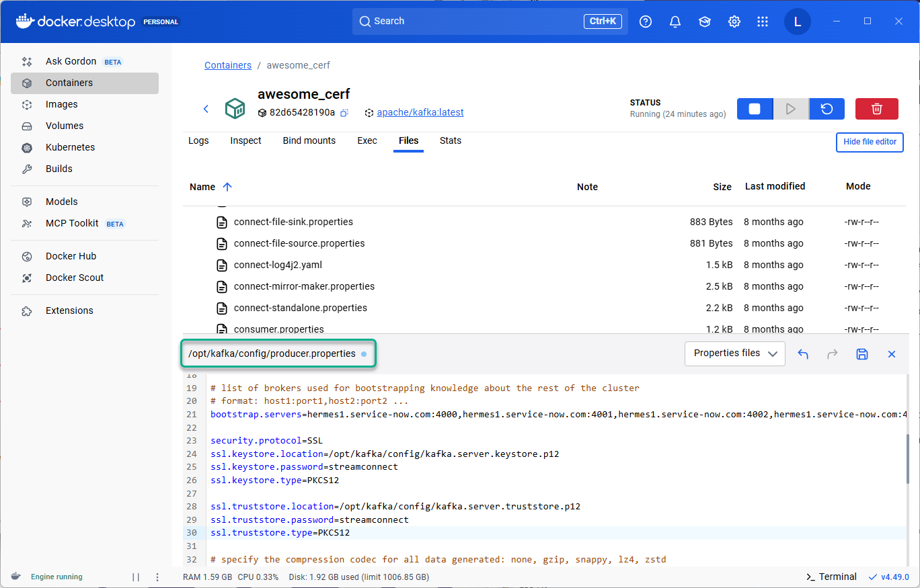The width and height of the screenshot is (920, 588).
Task: Open the Properties files language dropdown
Action: 734,353
